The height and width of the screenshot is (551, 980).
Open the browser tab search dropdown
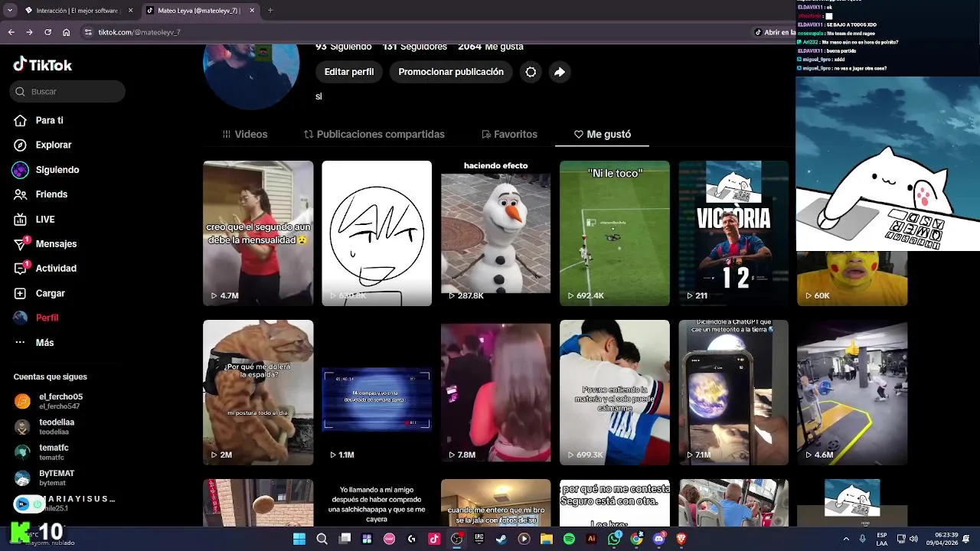9,11
